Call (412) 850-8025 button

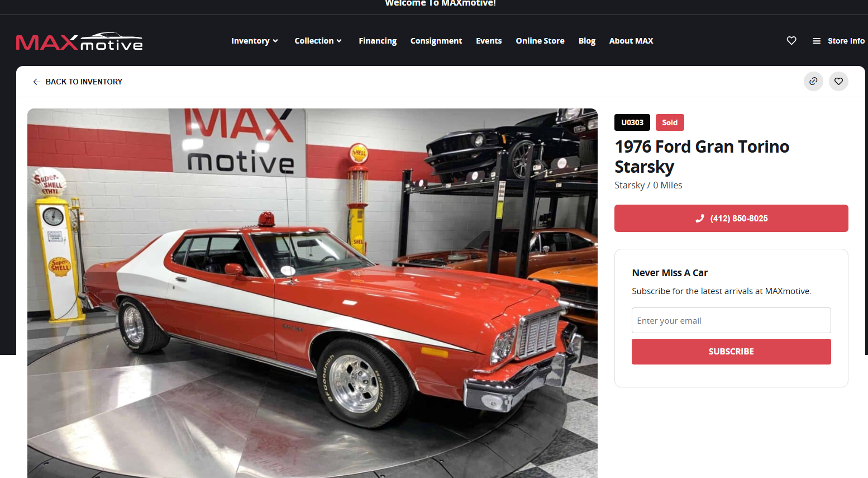(731, 219)
